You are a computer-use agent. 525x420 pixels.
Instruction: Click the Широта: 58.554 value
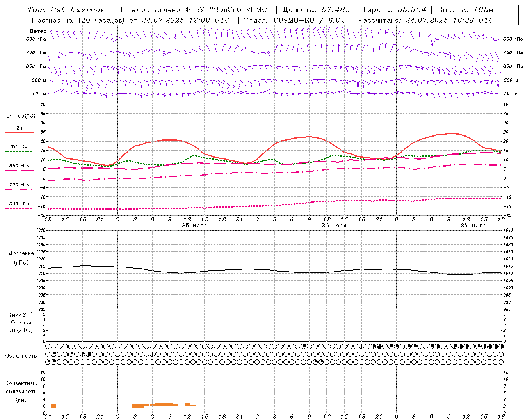393,10
